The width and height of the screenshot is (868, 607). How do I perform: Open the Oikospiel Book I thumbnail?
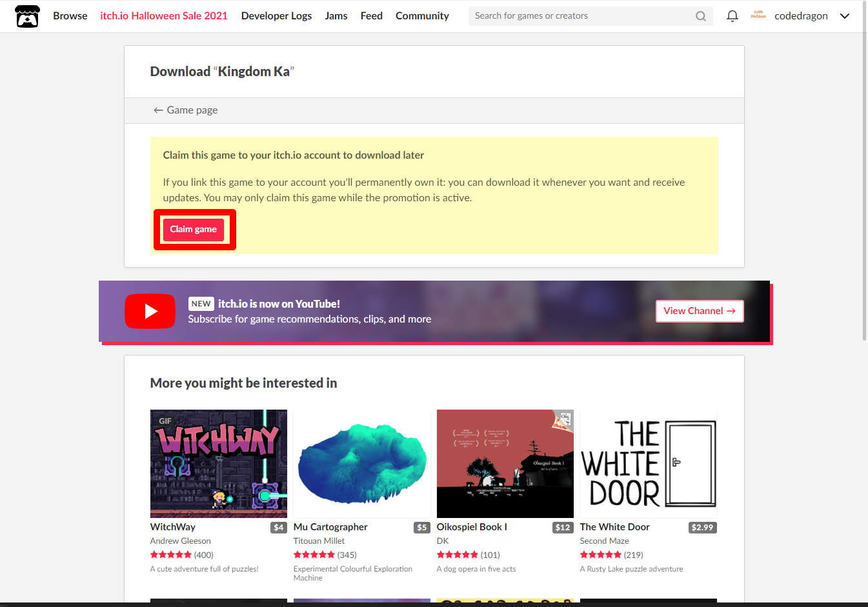[x=505, y=464]
